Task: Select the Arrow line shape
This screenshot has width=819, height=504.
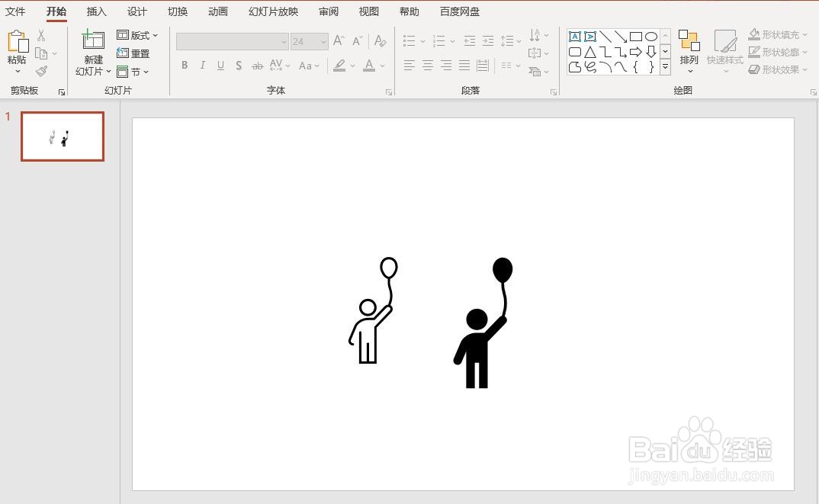Action: (621, 37)
